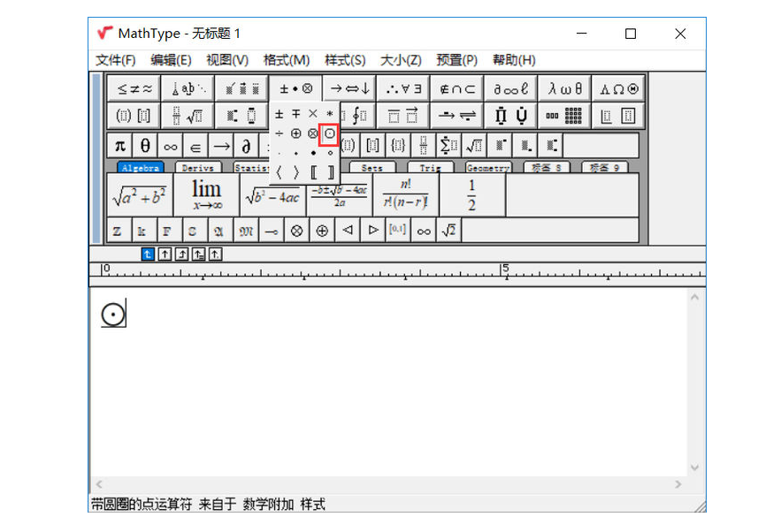Open the 文件(F) menu
Screen dimensions: 758x532
(116, 60)
